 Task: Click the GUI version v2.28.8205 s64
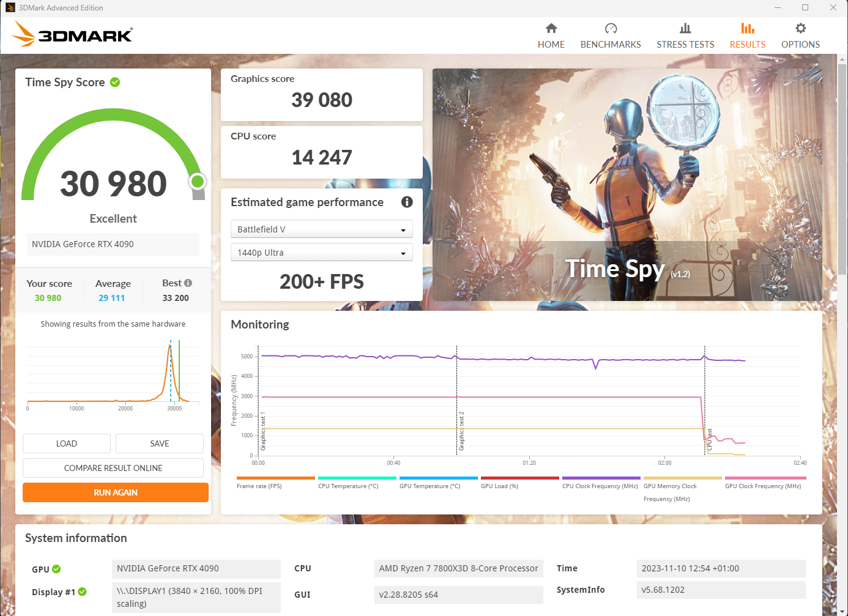pyautogui.click(x=459, y=595)
